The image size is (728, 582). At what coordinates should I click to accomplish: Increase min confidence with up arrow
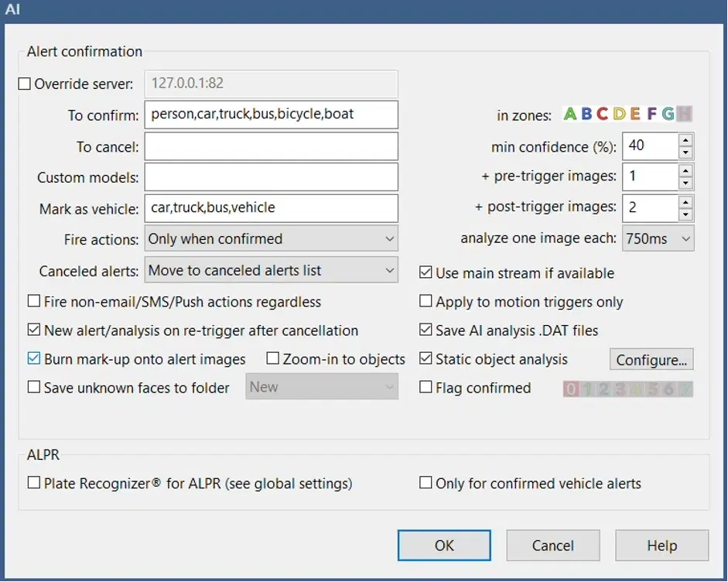pos(685,140)
